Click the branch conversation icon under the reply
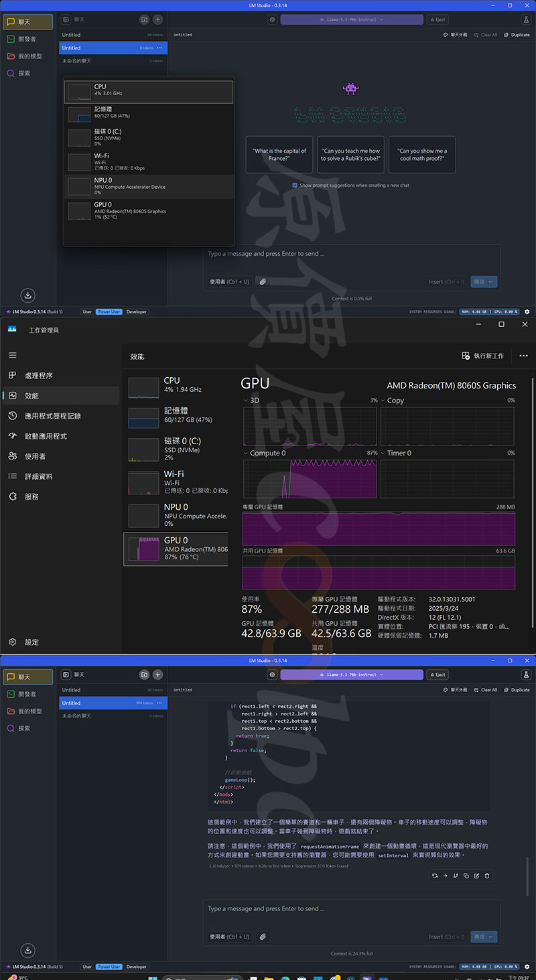 pyautogui.click(x=456, y=876)
